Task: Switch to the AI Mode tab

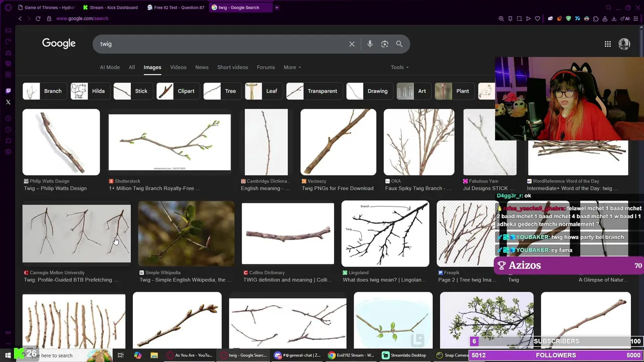Action: point(110,67)
